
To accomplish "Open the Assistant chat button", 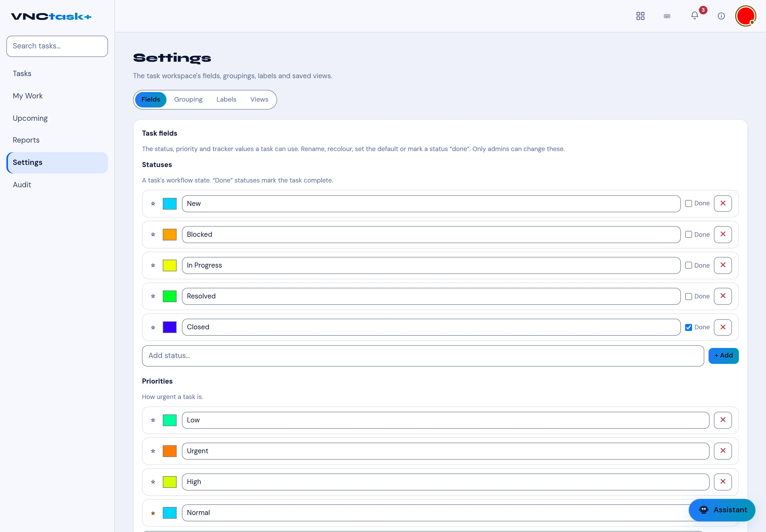I will pyautogui.click(x=722, y=510).
